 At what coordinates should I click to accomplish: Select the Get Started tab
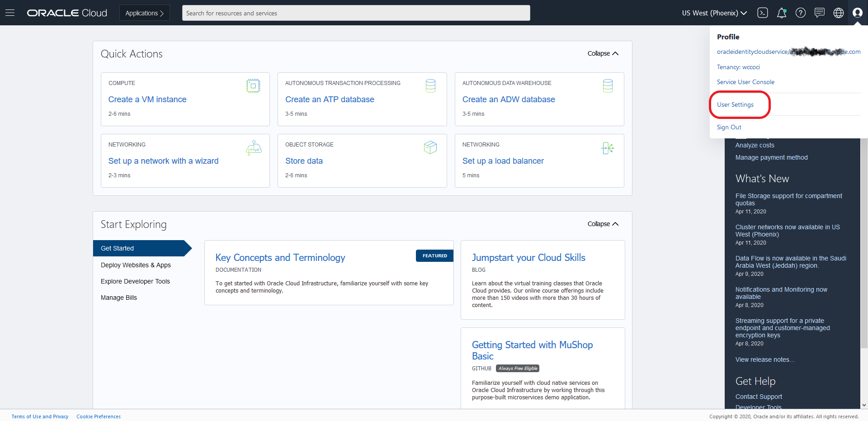(x=142, y=248)
